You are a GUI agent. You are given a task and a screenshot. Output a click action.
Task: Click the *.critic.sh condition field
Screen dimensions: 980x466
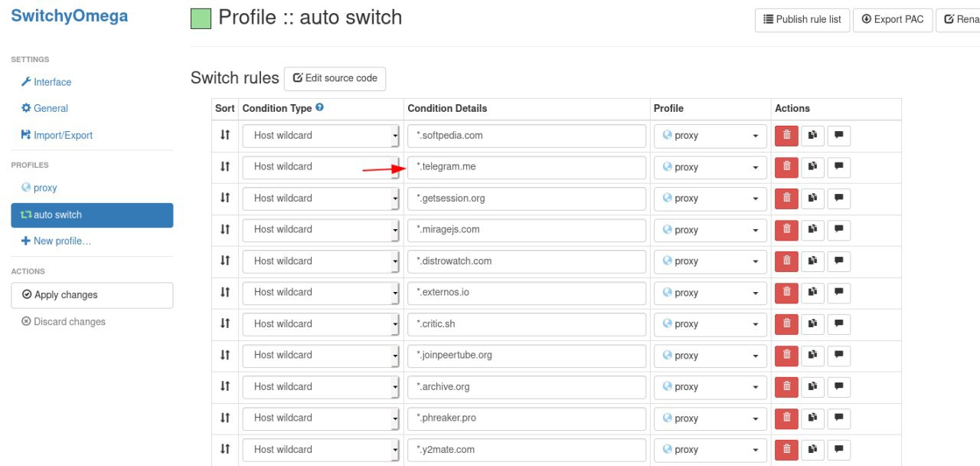click(527, 324)
